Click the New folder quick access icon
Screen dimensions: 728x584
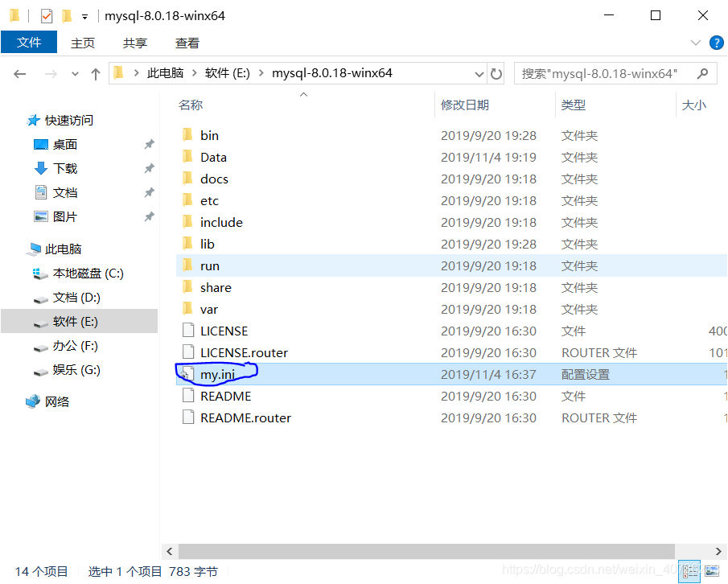pos(67,16)
